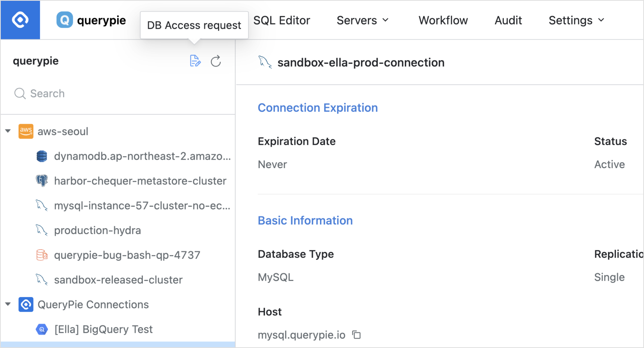Click the Replication value Single
644x348 pixels.
609,277
